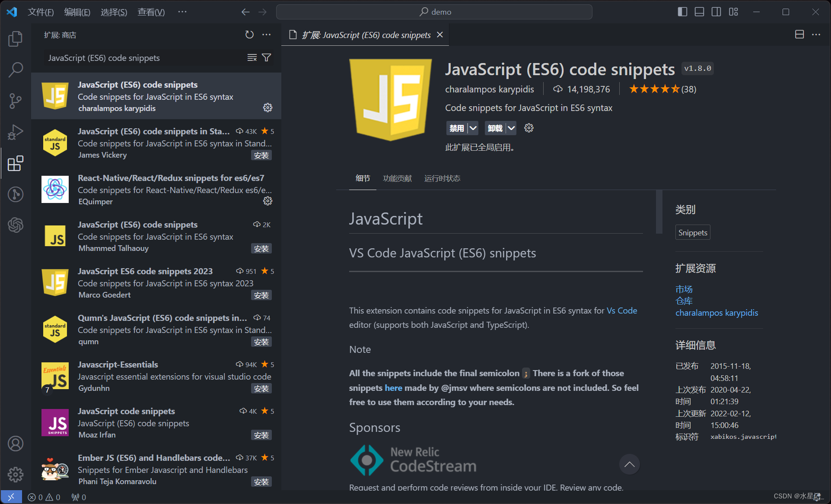Install JavaScript ES6 code snippets 2023
Screen dimensions: 831x504
(x=261, y=295)
